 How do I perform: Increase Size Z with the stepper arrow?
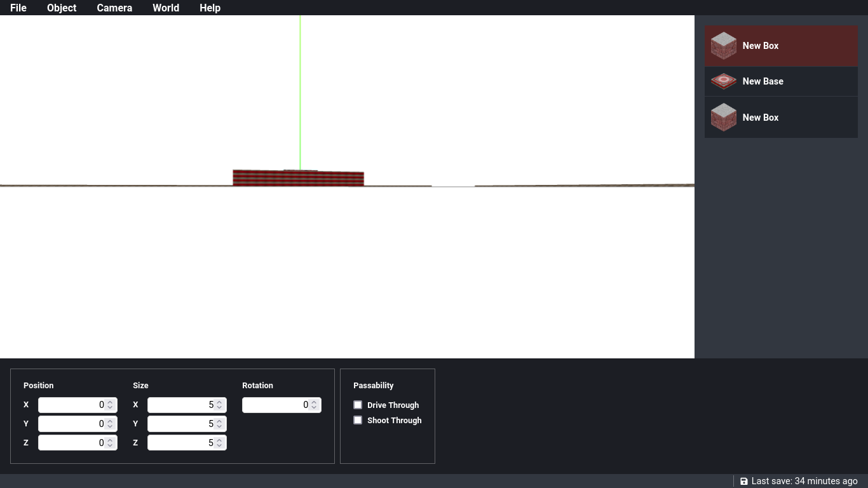[x=220, y=440]
